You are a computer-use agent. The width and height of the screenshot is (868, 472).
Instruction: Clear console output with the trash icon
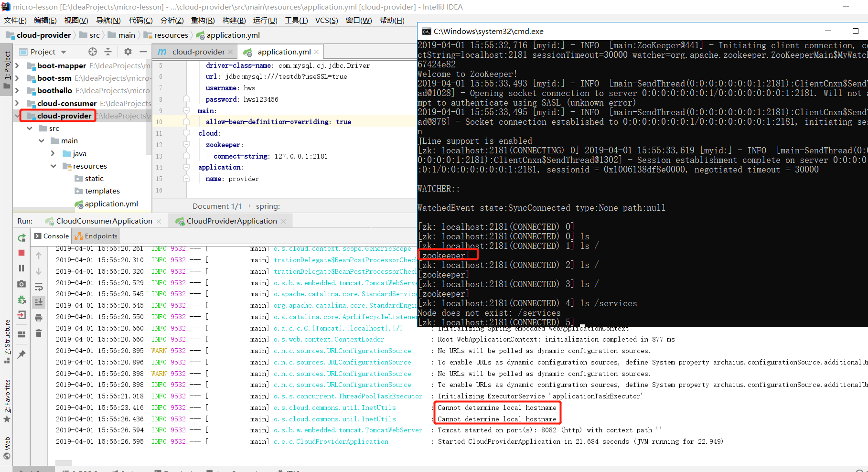click(x=39, y=333)
